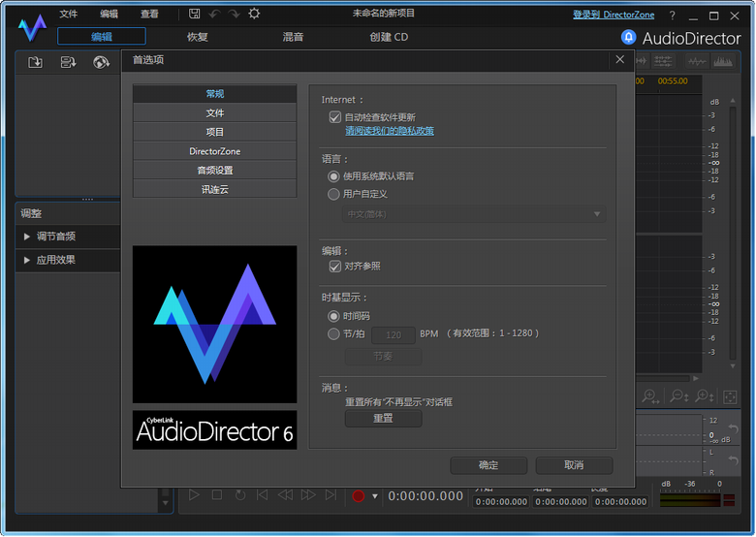Click the download from DirectorZone globe icon
This screenshot has height=537, width=756.
point(101,62)
